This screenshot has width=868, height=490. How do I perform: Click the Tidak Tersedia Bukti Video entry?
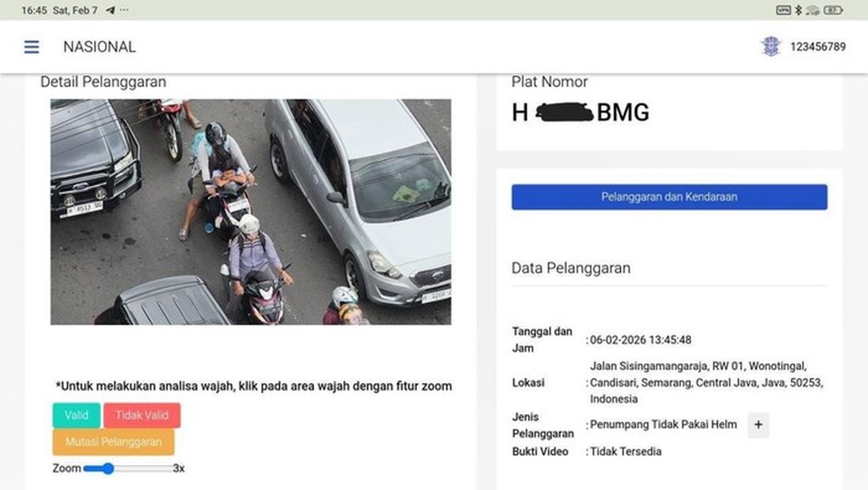pyautogui.click(x=624, y=451)
